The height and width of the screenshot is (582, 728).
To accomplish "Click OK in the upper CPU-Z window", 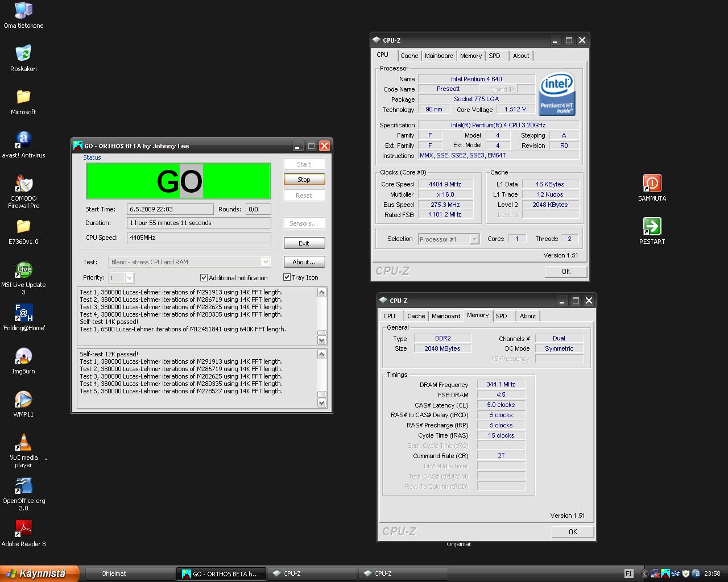I will pyautogui.click(x=566, y=272).
